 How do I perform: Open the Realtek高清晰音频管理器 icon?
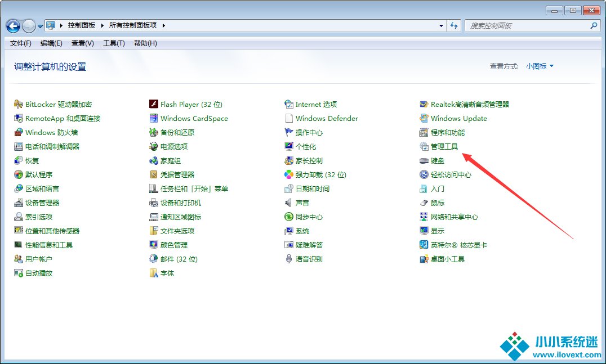[x=424, y=104]
